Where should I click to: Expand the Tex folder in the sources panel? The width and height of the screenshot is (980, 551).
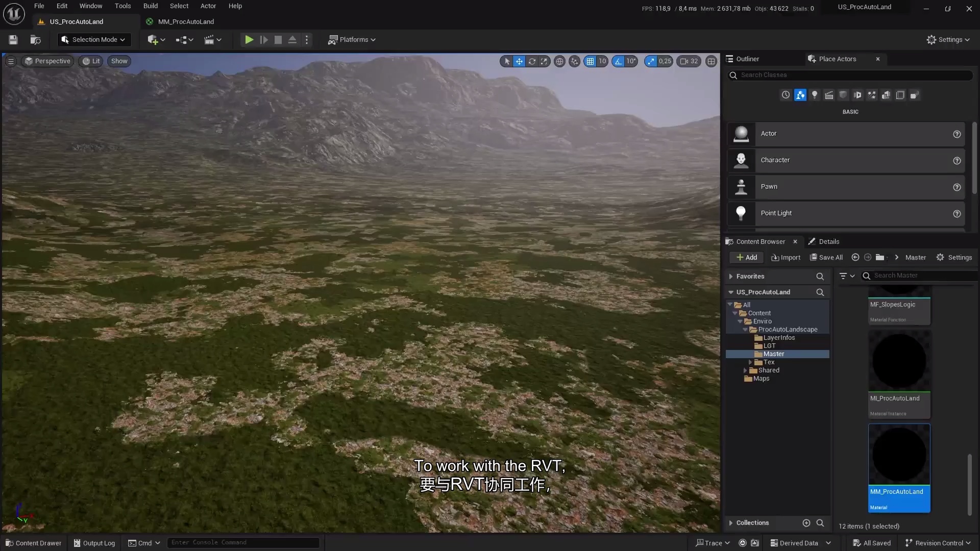click(750, 362)
